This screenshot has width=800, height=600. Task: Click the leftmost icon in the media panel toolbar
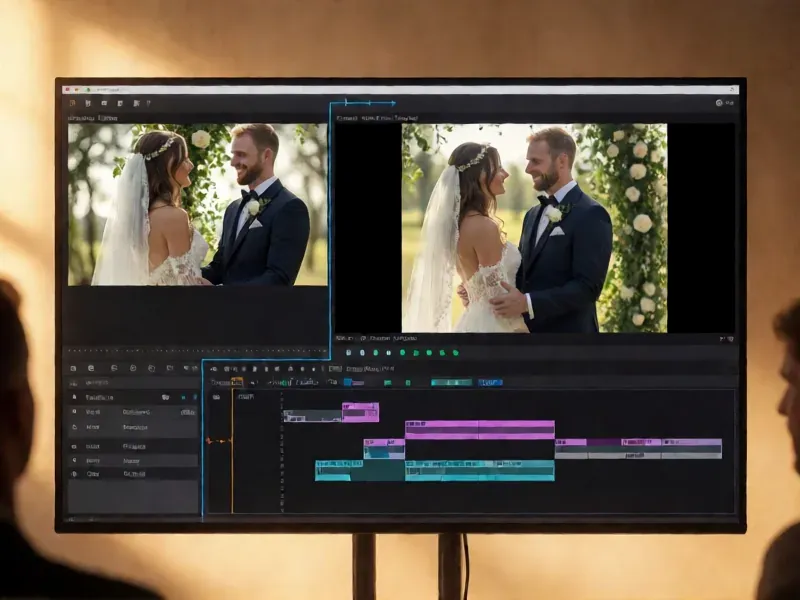coord(73,368)
